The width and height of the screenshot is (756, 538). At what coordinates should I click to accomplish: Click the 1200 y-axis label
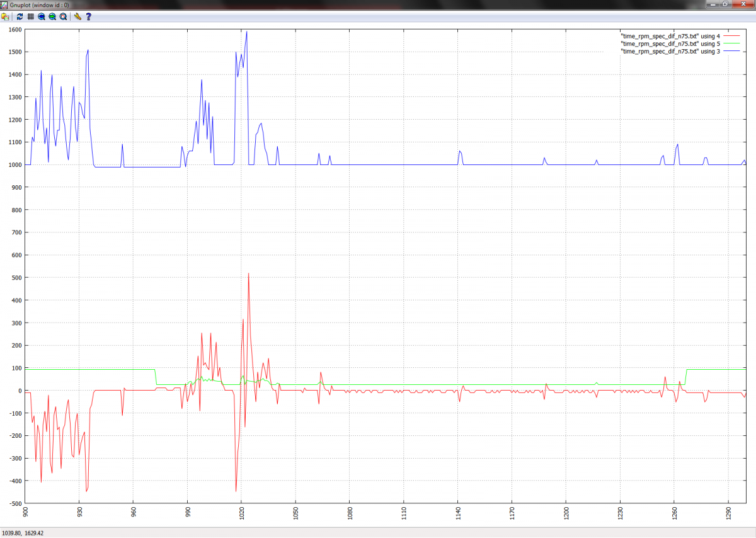coord(14,120)
